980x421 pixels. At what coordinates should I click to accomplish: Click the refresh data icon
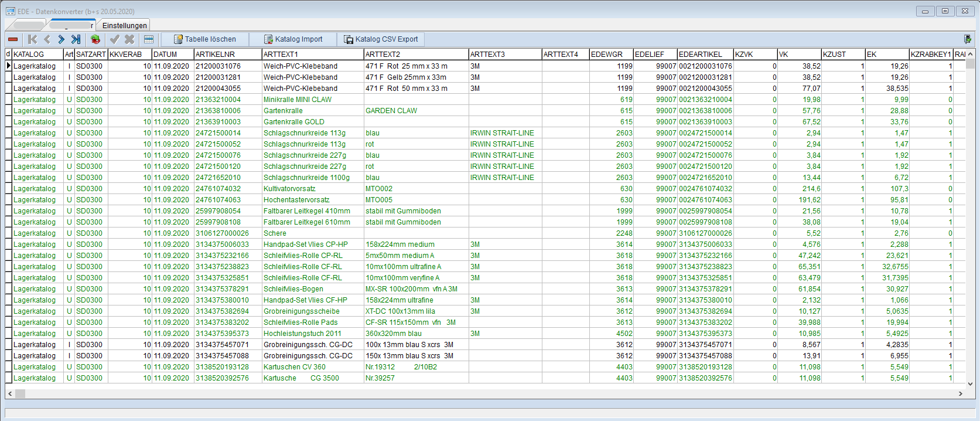point(95,39)
